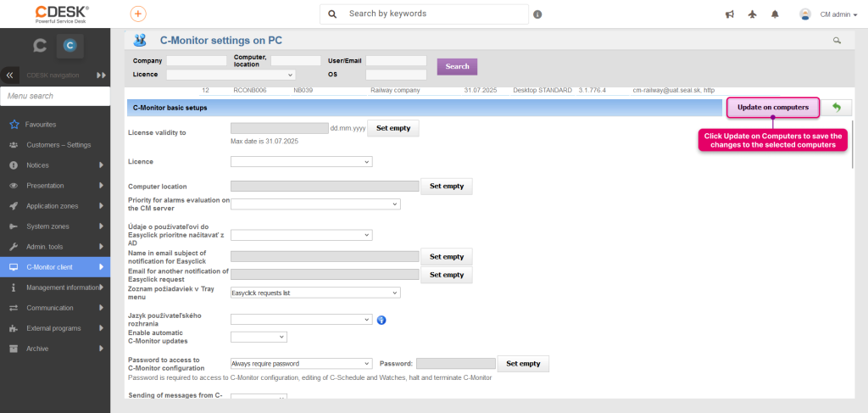Expand the Easyclick requests list dropdown
The width and height of the screenshot is (868, 413).
click(x=315, y=293)
